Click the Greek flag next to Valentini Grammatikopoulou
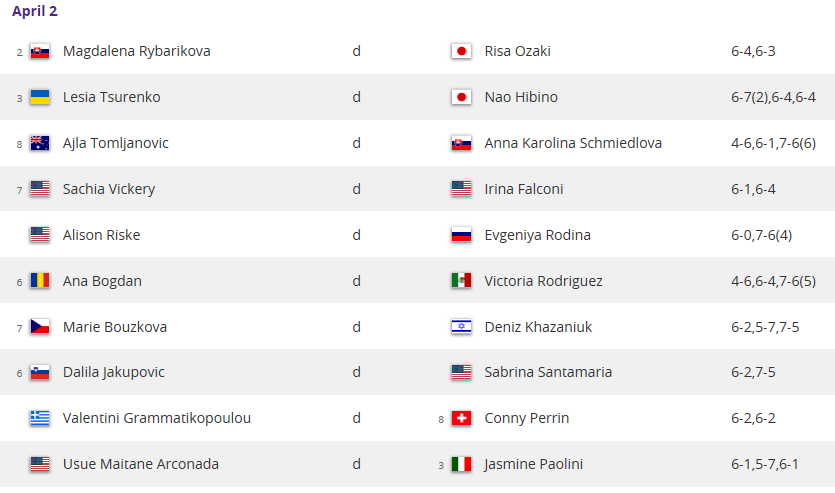The image size is (835, 493). click(40, 418)
